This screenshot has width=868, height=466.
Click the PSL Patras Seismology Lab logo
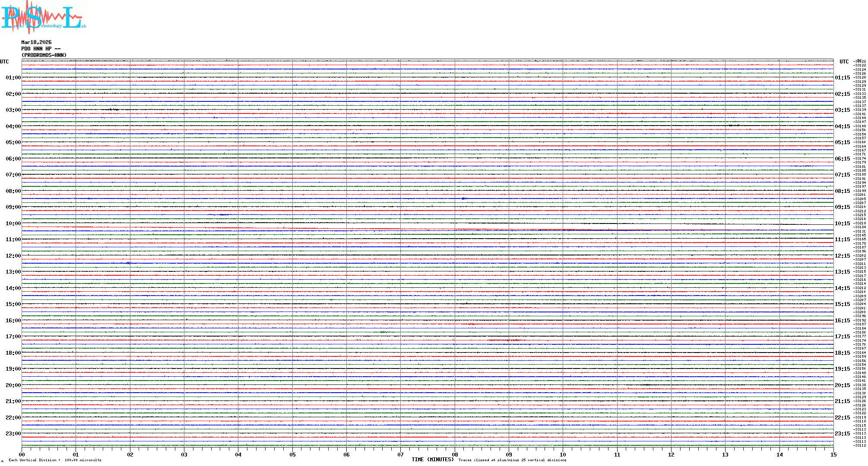point(43,17)
